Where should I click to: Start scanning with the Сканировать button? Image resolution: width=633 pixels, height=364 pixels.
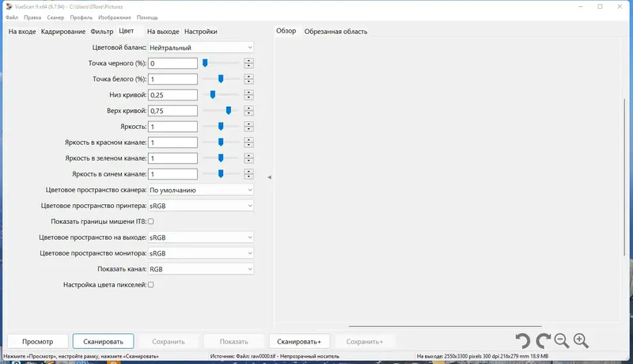pyautogui.click(x=104, y=341)
